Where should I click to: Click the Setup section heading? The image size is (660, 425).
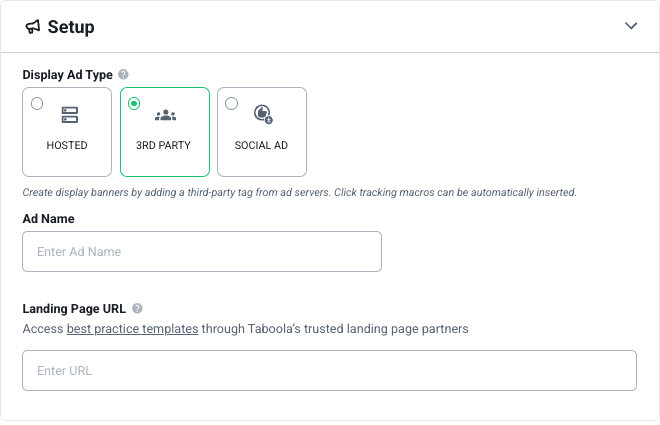71,27
